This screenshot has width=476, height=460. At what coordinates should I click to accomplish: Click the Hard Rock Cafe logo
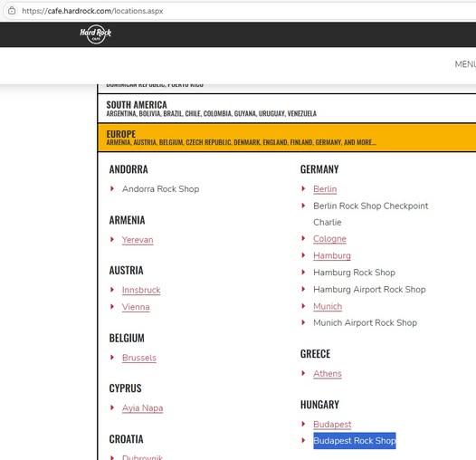point(96,34)
